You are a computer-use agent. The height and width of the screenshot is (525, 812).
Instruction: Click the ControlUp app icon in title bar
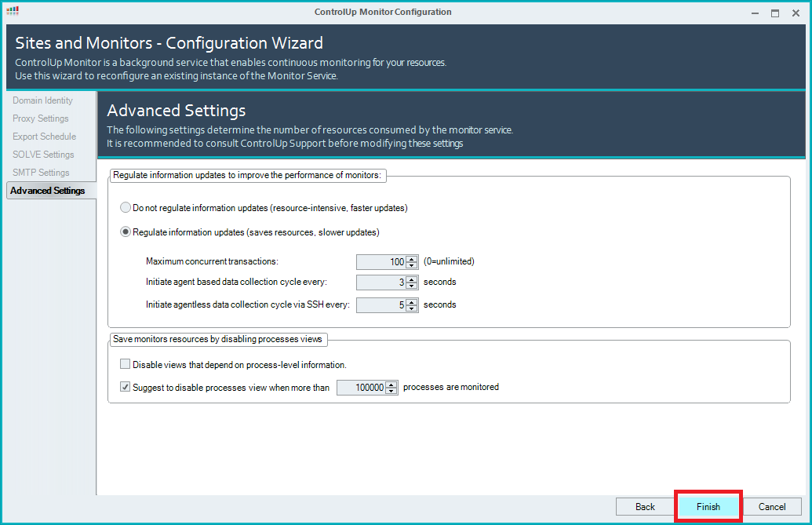(13, 11)
